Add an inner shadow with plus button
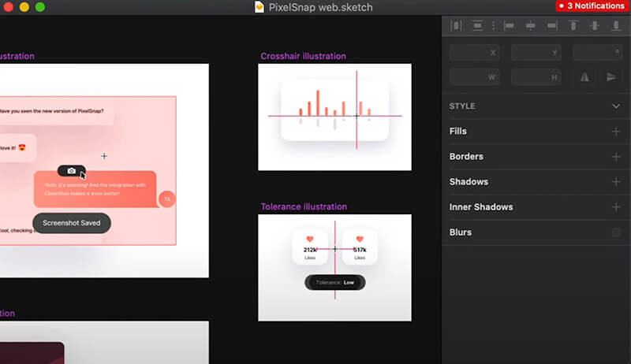The width and height of the screenshot is (631, 364). 616,207
